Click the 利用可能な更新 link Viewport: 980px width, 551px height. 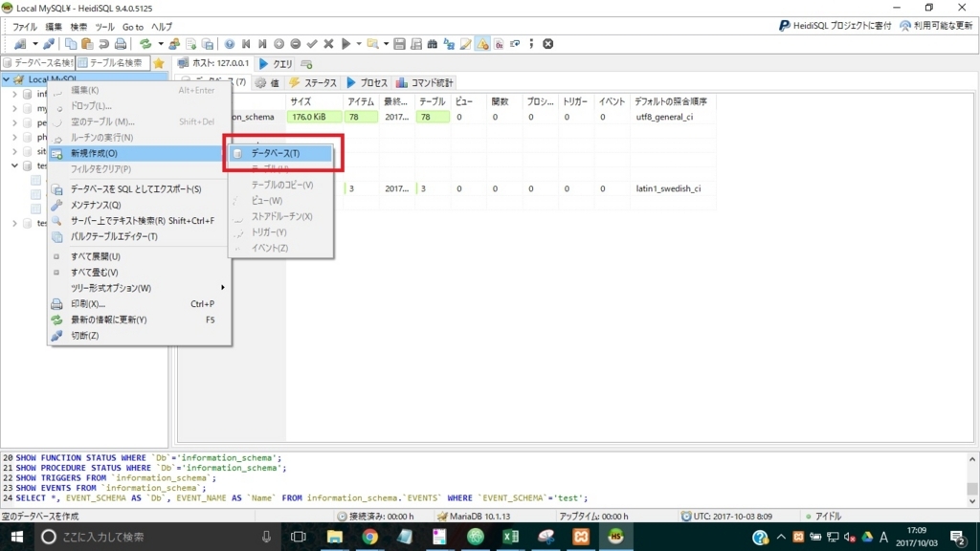pos(936,26)
